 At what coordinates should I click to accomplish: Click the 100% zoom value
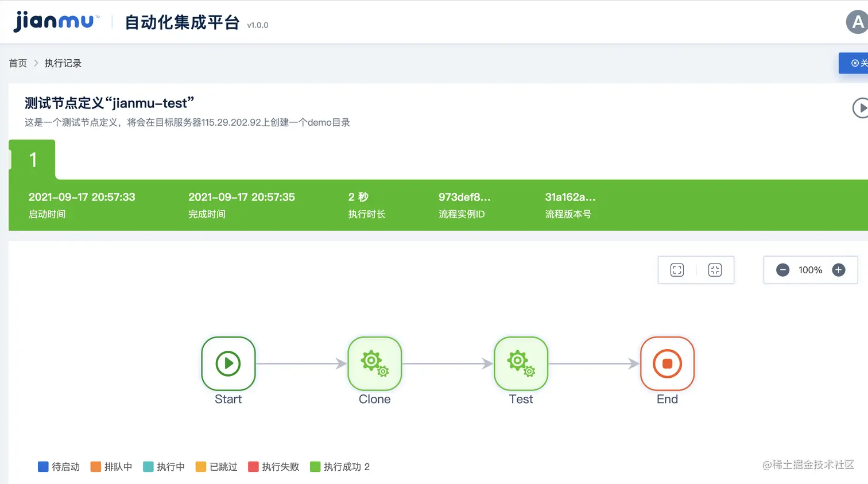pyautogui.click(x=810, y=270)
